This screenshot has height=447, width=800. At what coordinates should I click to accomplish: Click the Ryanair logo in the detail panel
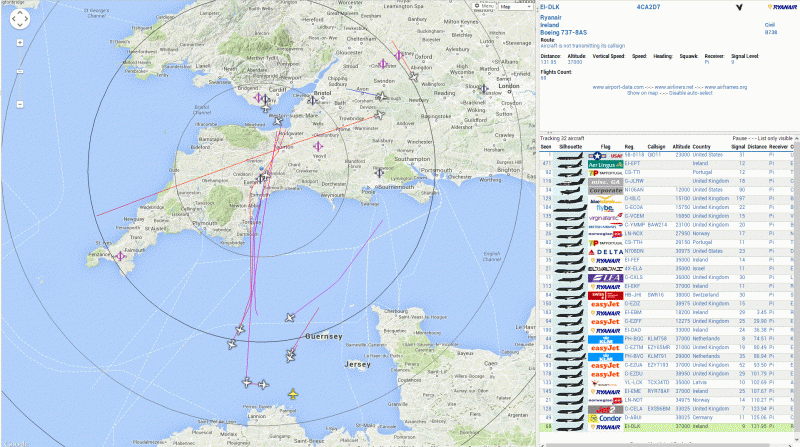[782, 7]
